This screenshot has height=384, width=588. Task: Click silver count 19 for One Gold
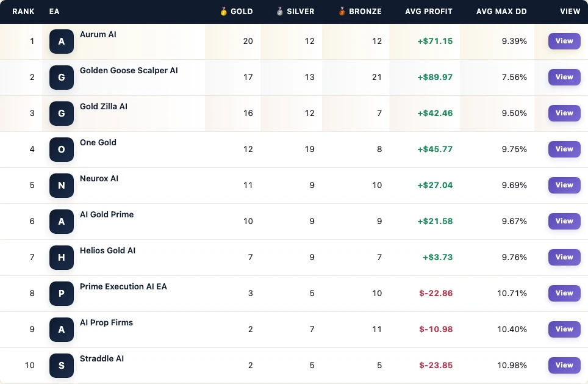click(x=309, y=150)
